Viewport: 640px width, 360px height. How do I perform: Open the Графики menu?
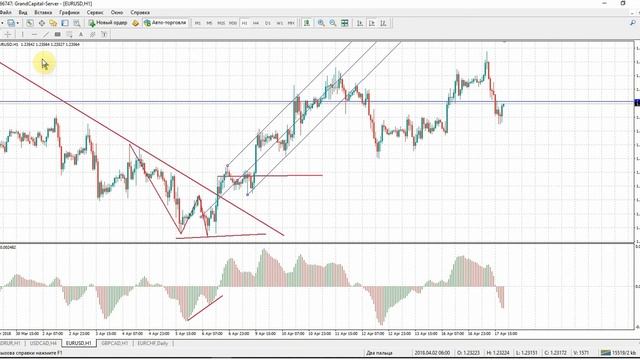[69, 12]
